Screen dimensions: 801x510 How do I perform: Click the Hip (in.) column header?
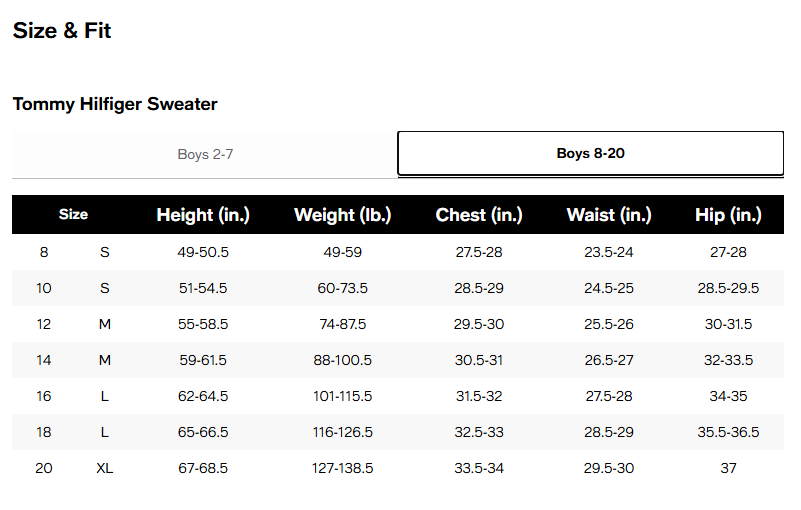pyautogui.click(x=728, y=215)
